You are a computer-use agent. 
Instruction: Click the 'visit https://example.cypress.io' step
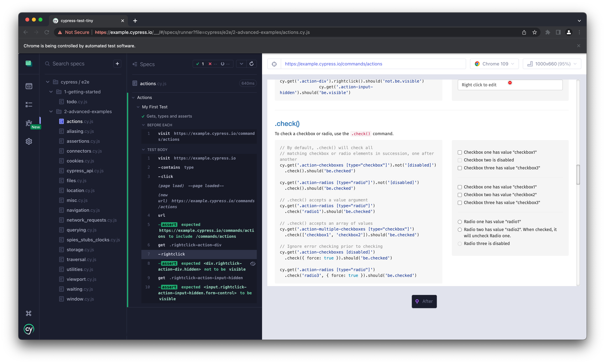[199, 158]
